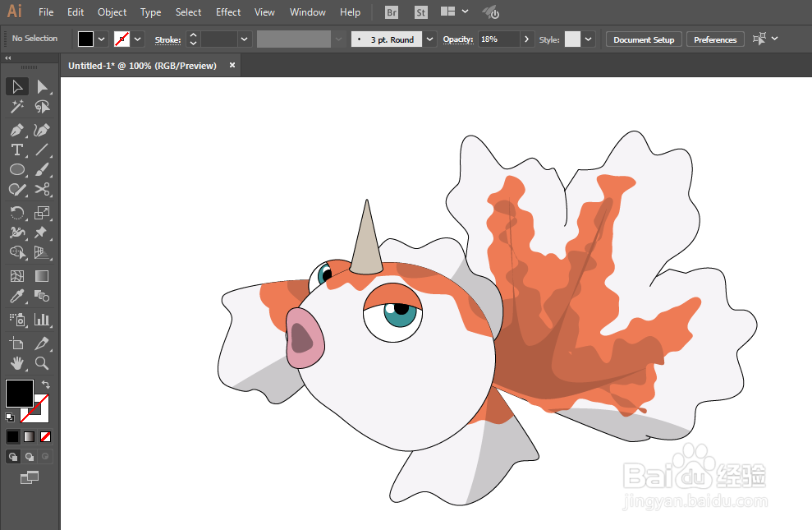Select the Column Graph tool
812x530 pixels.
42,320
